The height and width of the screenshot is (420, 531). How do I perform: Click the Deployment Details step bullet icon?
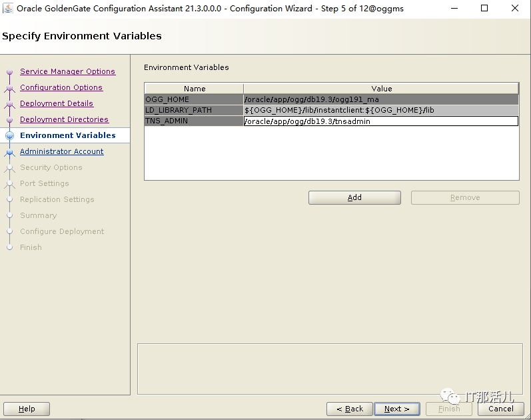pyautogui.click(x=10, y=104)
